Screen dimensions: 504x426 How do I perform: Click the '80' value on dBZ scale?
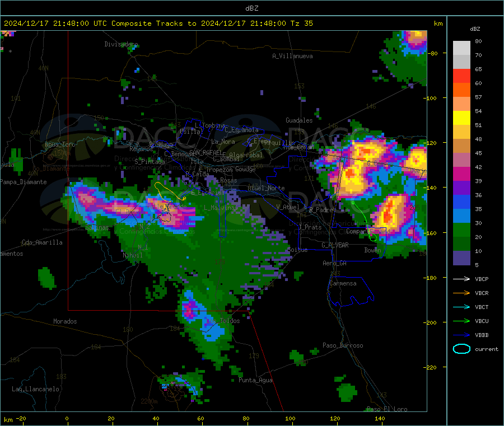point(478,41)
